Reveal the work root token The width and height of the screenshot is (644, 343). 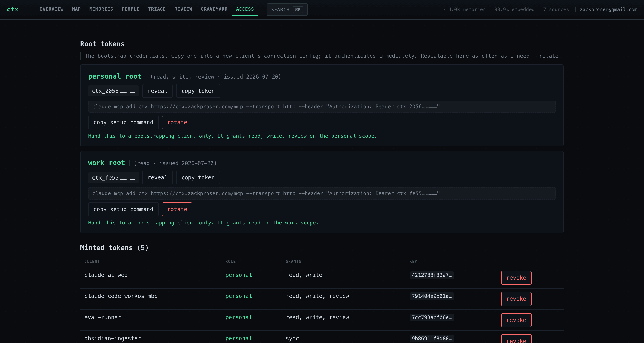158,178
